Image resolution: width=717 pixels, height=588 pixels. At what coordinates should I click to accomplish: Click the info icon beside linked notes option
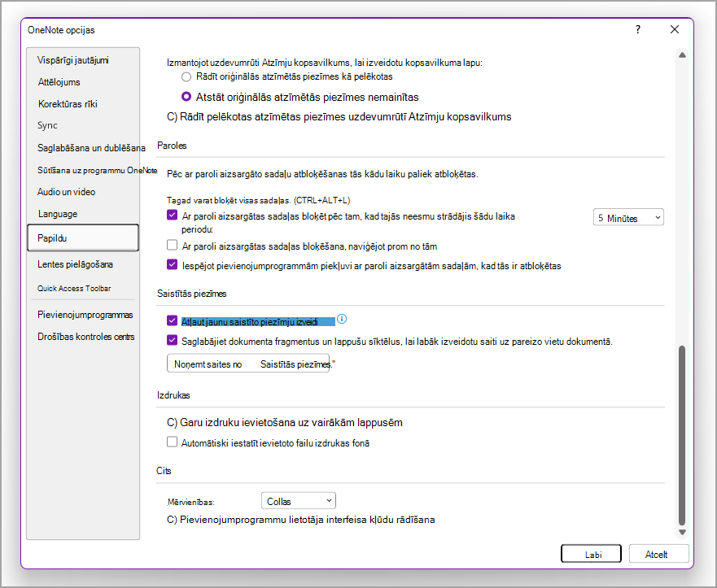342,319
